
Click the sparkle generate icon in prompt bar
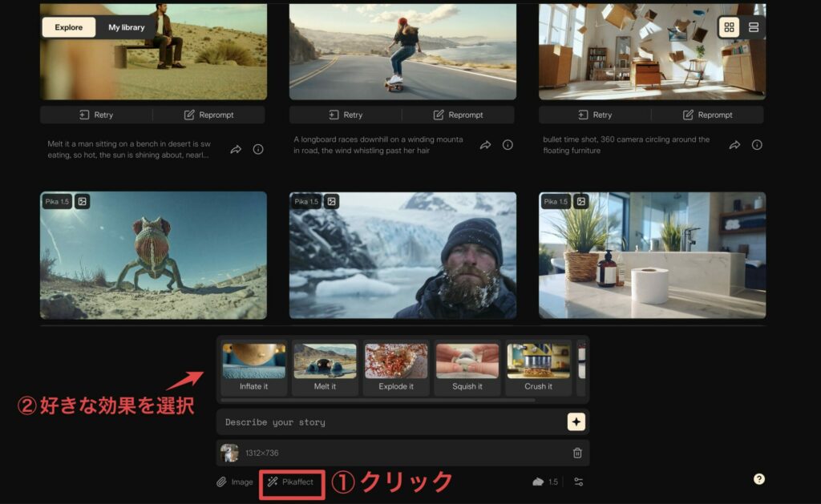click(576, 421)
